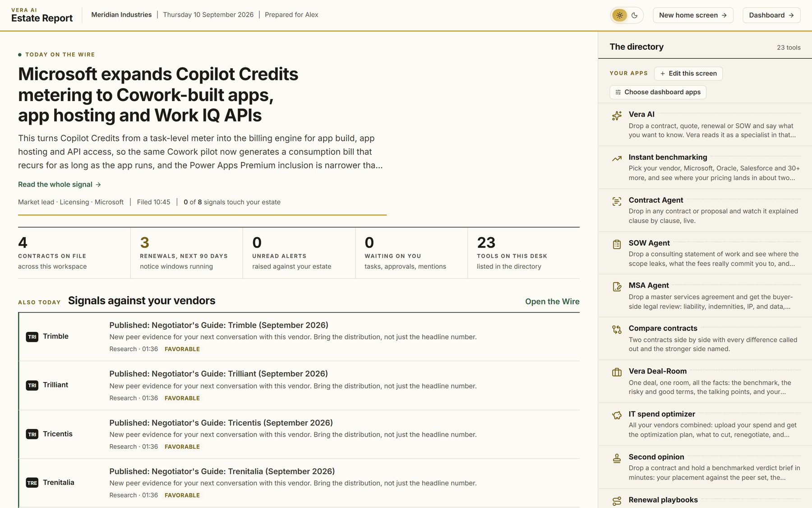The width and height of the screenshot is (812, 508).
Task: Click the Instant benchmarking trend icon
Action: point(617,158)
